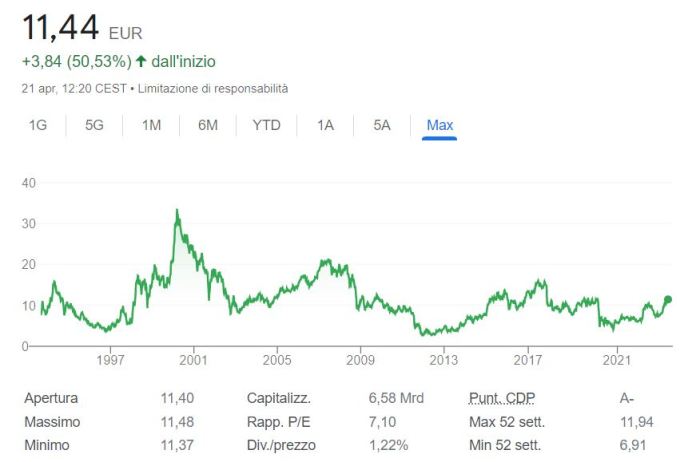The height and width of the screenshot is (462, 700).
Task: Select the YTD range tab
Action: click(266, 125)
